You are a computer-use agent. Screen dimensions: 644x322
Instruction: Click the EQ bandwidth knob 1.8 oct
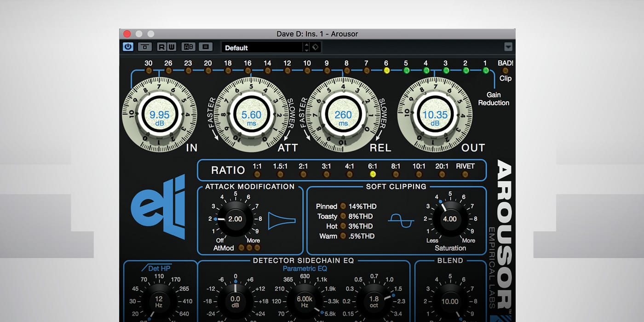[374, 301]
